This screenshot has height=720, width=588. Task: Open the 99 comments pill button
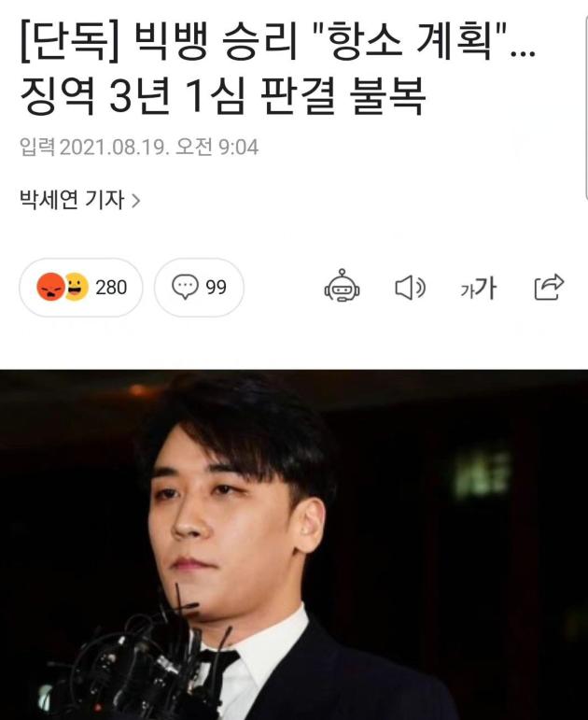[199, 288]
